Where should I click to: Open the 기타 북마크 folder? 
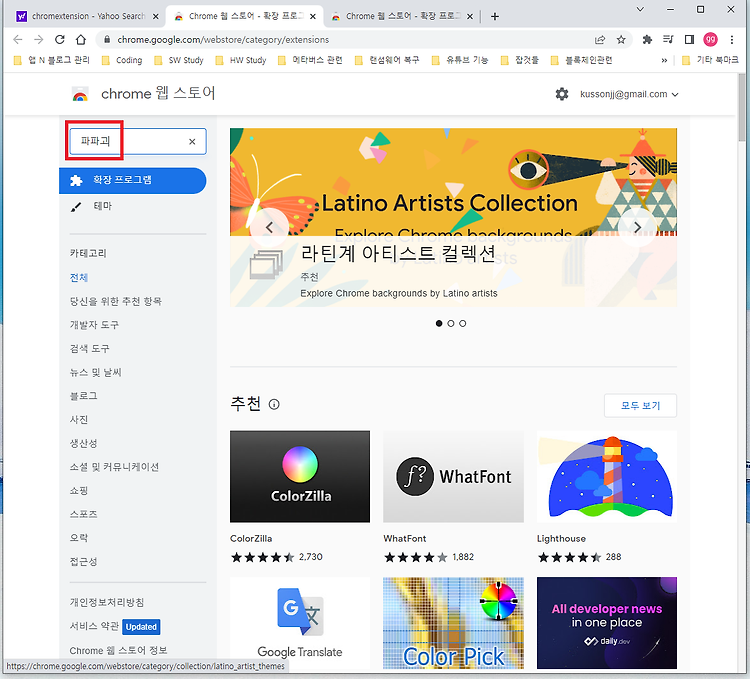(x=710, y=60)
